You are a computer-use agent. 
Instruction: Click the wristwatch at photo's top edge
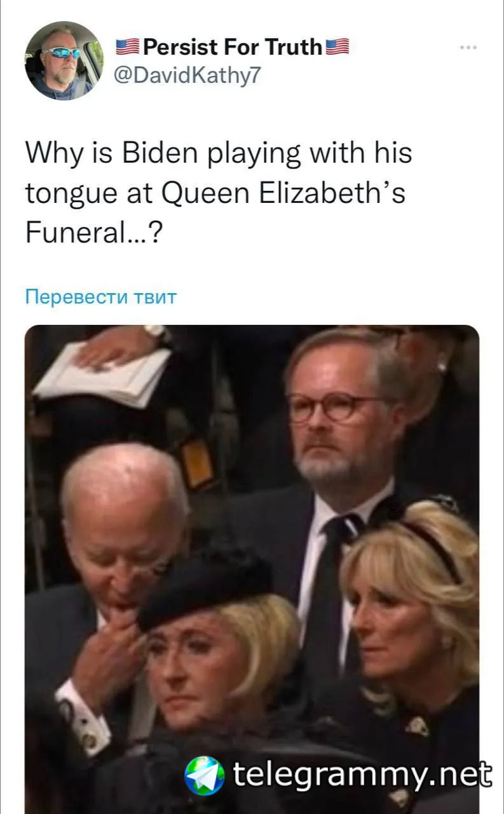[156, 333]
